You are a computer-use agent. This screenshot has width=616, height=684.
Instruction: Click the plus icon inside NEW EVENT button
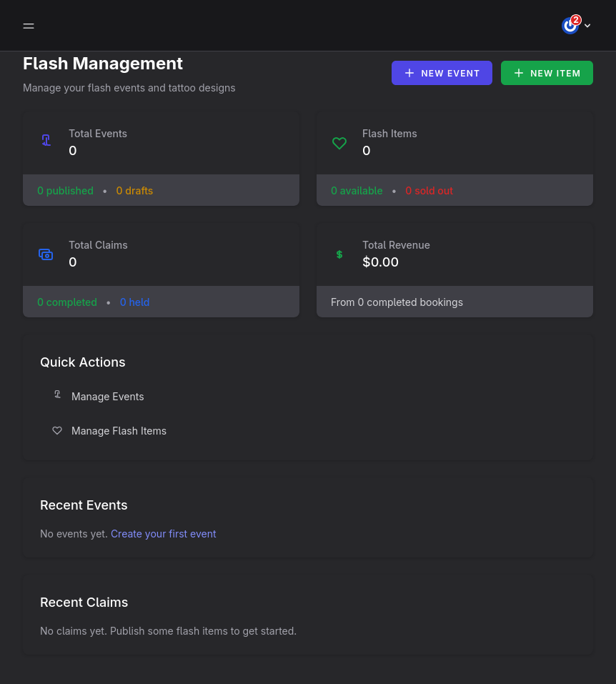tap(409, 72)
